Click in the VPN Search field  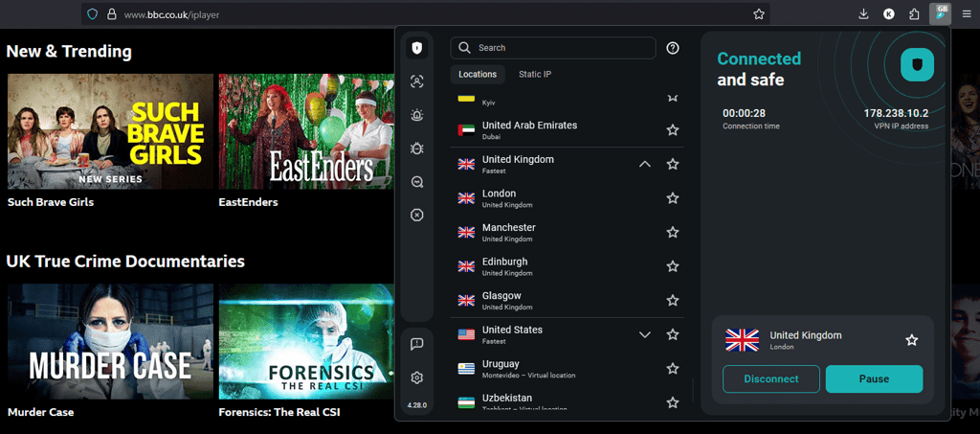553,48
